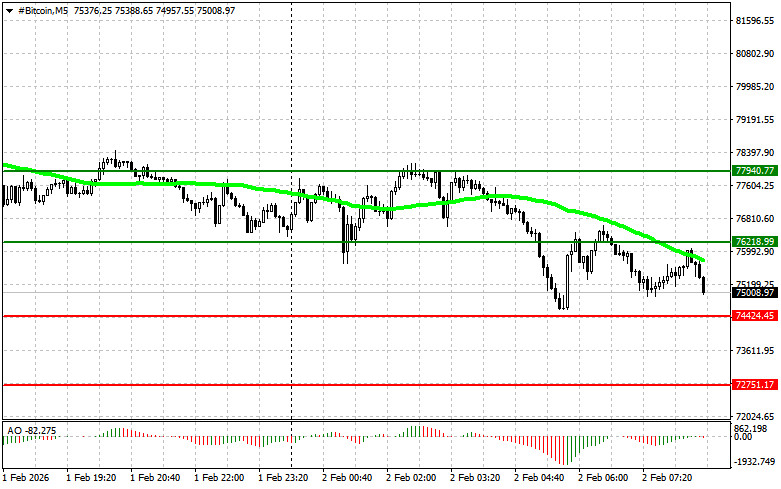
Task: Click the 79191.55 price scale value
Action: pos(755,120)
